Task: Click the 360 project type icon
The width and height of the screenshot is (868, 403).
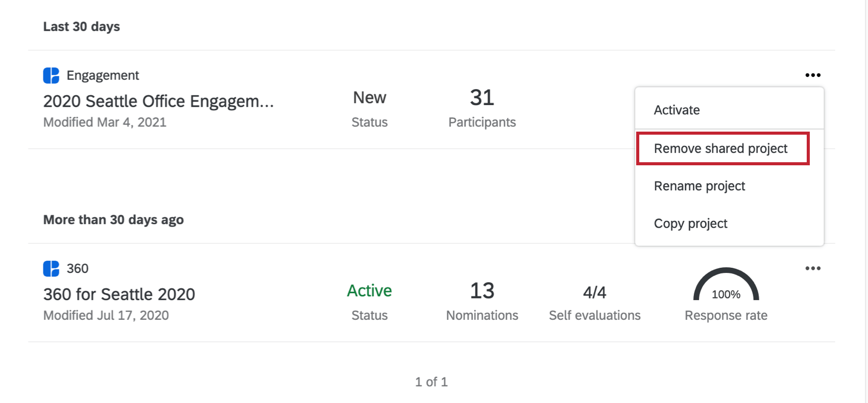Action: point(51,268)
